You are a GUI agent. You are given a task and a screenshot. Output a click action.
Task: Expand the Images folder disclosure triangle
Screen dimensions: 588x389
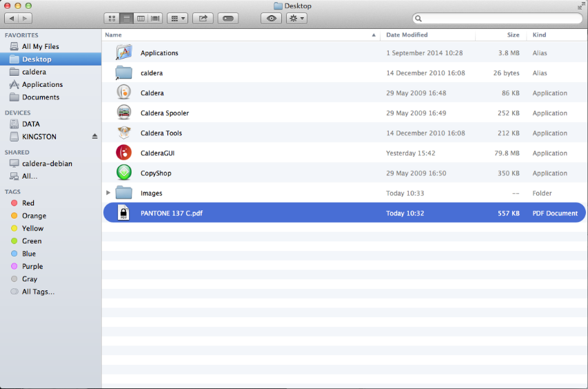(108, 193)
